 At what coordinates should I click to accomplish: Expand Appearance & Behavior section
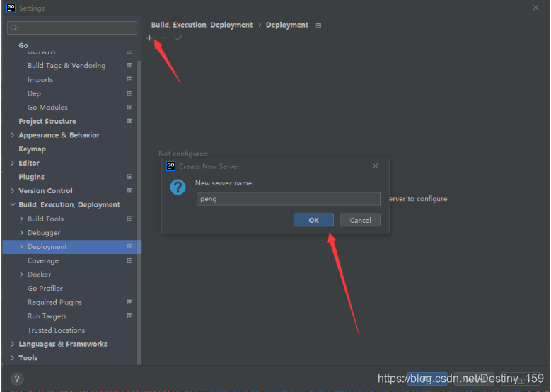(13, 135)
